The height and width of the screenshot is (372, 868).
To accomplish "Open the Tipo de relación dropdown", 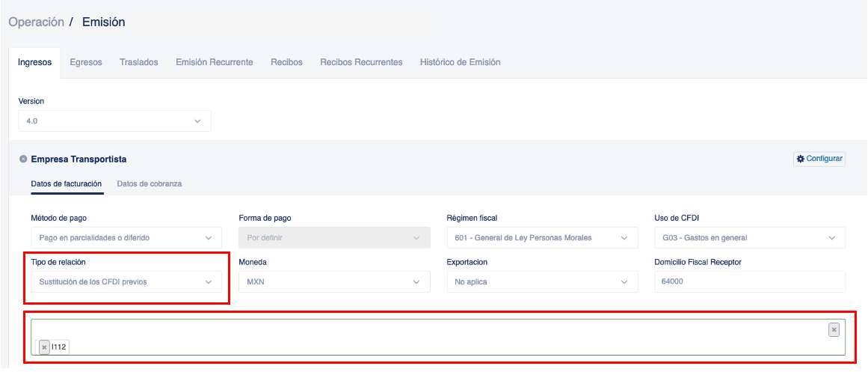I will point(126,281).
